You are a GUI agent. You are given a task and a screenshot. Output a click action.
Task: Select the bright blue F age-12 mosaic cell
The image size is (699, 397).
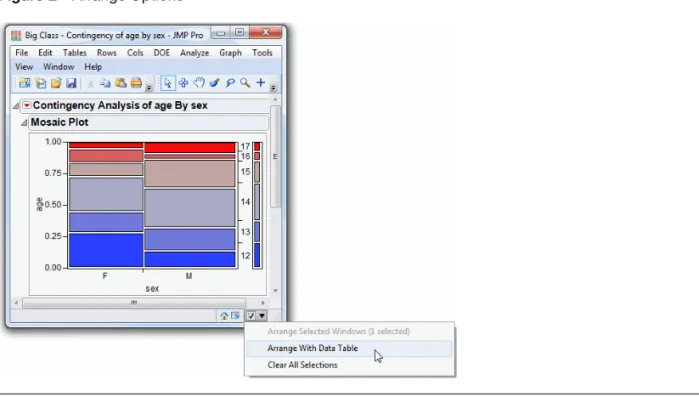point(106,250)
